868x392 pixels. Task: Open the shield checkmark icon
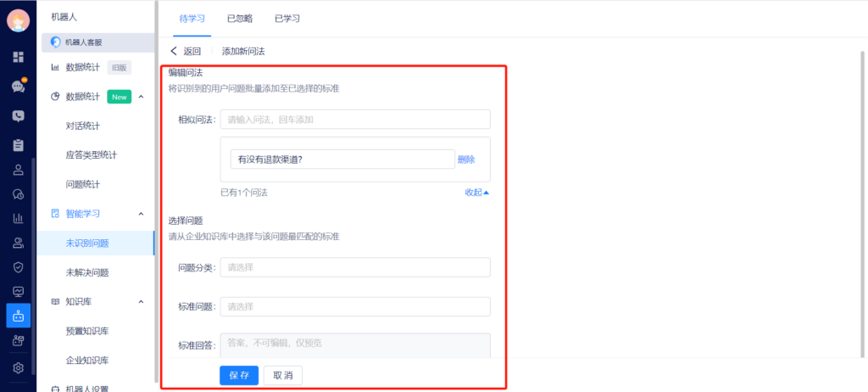(x=19, y=267)
